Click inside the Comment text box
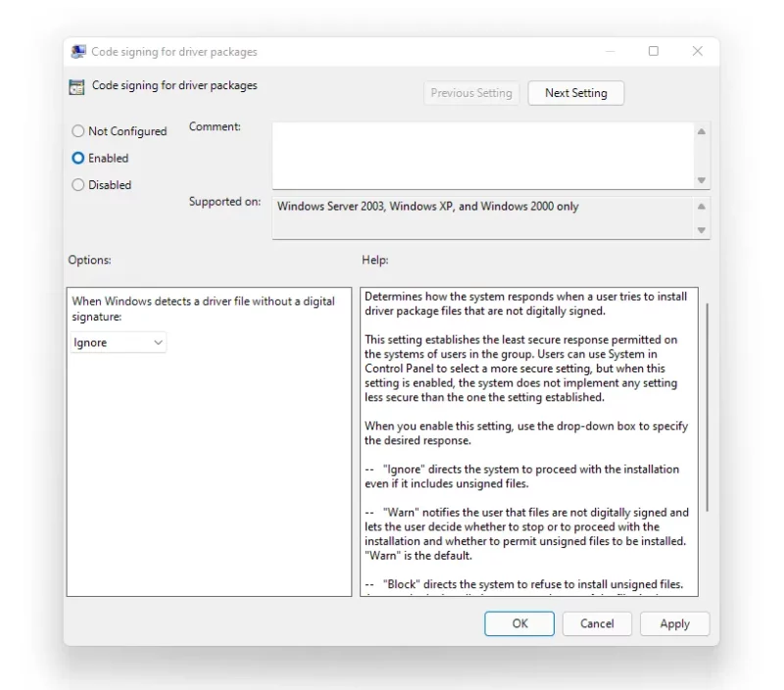This screenshot has width=784, height=690. (x=482, y=156)
